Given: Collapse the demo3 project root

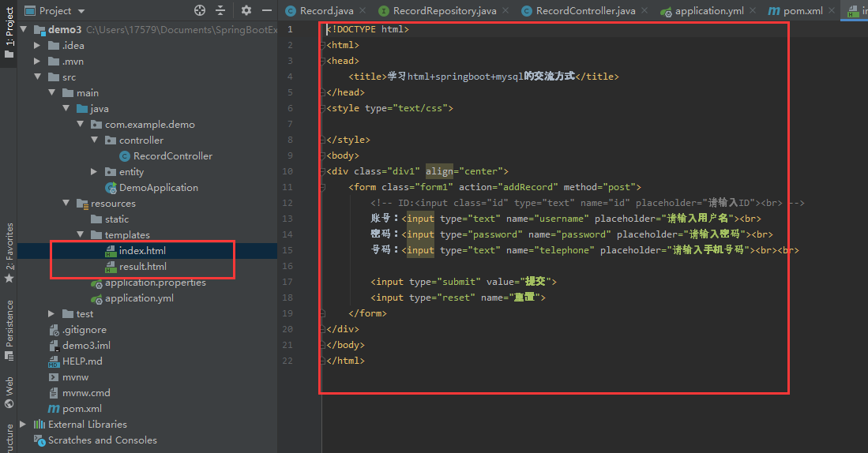Looking at the screenshot, I should 24,29.
